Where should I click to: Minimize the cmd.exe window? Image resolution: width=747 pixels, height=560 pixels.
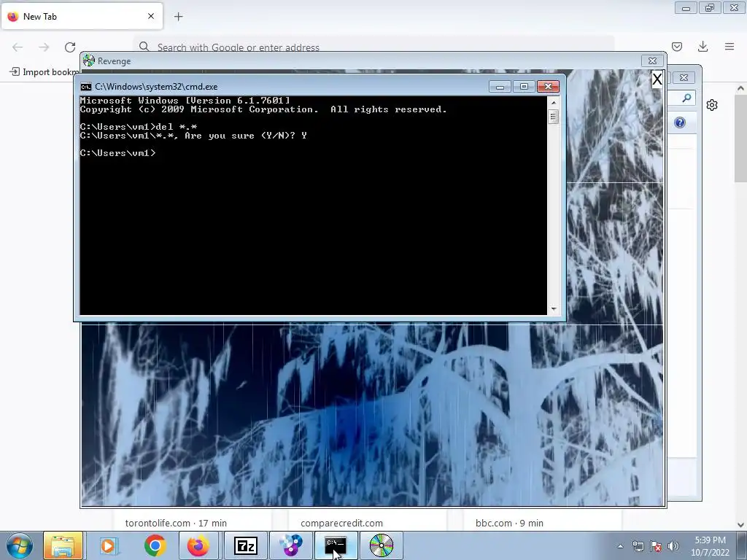pos(500,87)
